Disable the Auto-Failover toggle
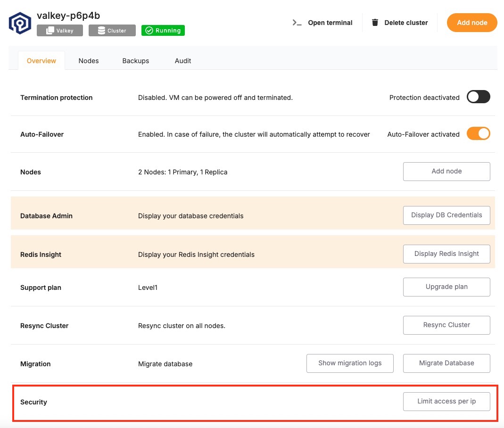Viewport: 504px width, 428px height. coord(478,134)
